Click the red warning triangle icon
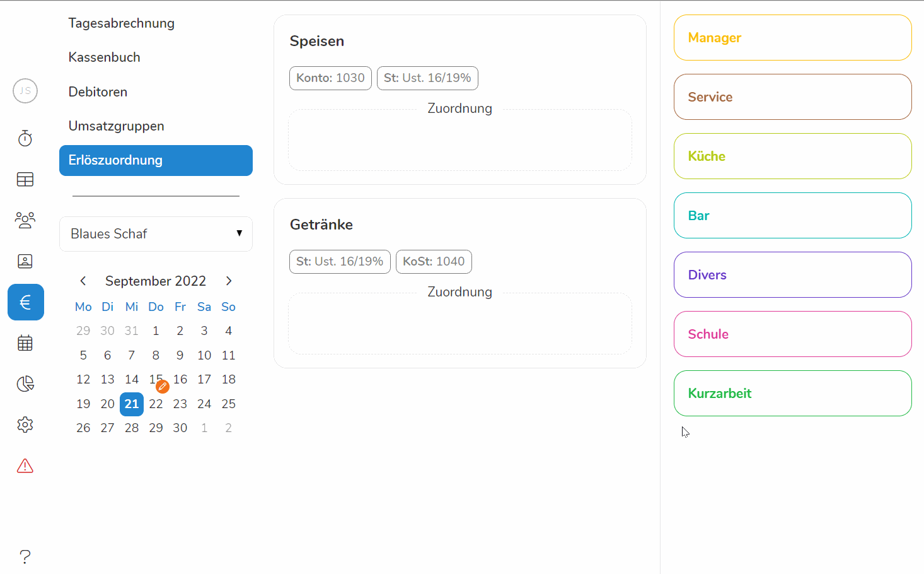Image resolution: width=924 pixels, height=574 pixels. point(25,466)
